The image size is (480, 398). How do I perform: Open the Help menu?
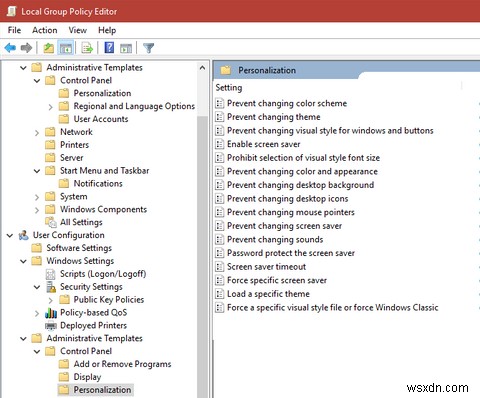[x=107, y=30]
